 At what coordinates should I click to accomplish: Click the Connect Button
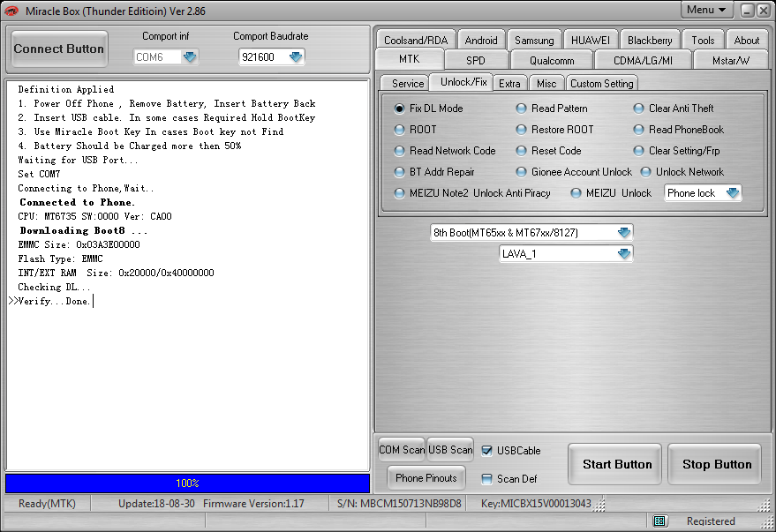(59, 49)
